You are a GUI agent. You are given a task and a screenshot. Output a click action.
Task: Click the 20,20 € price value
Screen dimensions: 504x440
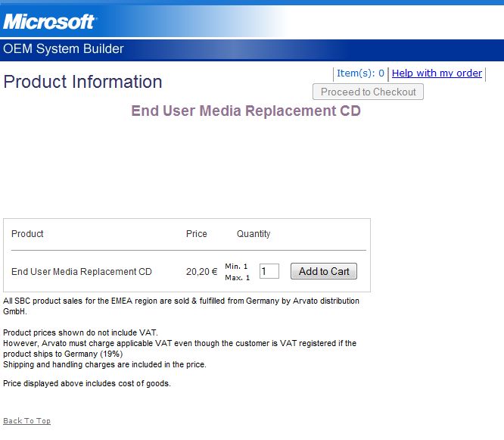(201, 272)
